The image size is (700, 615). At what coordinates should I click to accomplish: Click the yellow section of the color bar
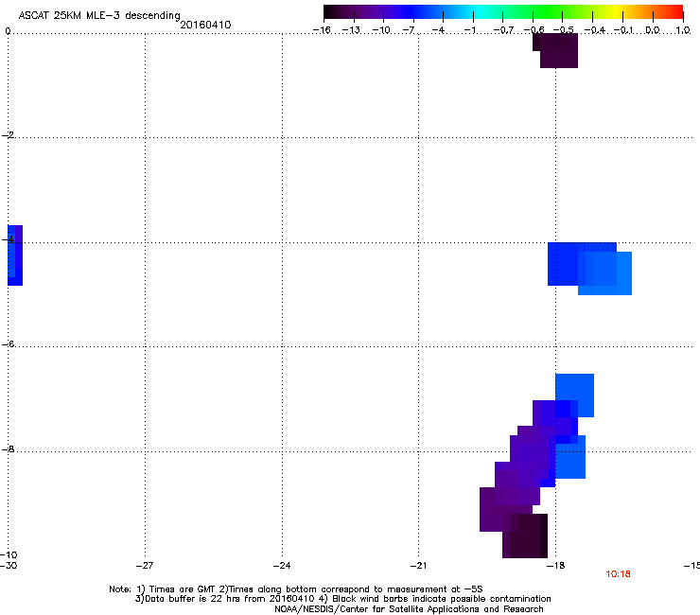616,12
